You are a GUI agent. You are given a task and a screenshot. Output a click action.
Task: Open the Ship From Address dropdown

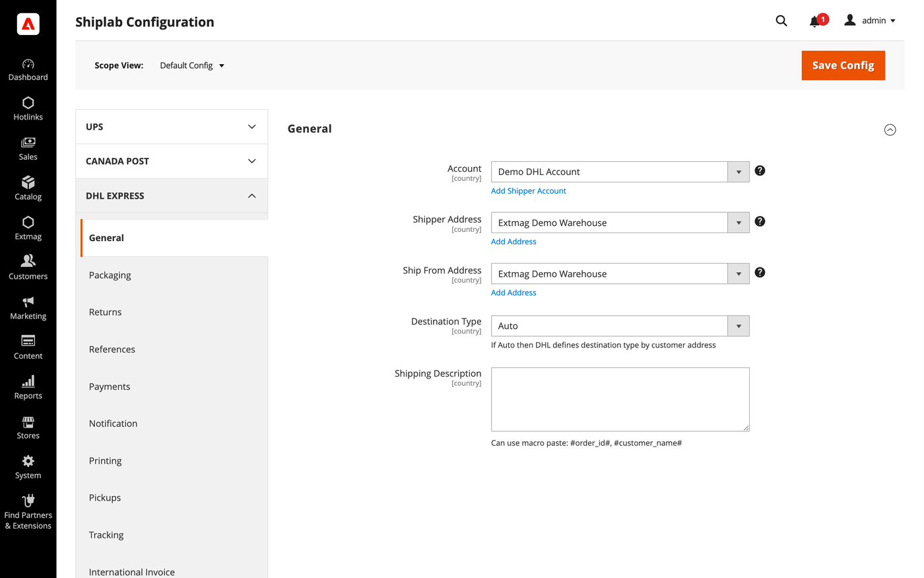[x=620, y=273]
